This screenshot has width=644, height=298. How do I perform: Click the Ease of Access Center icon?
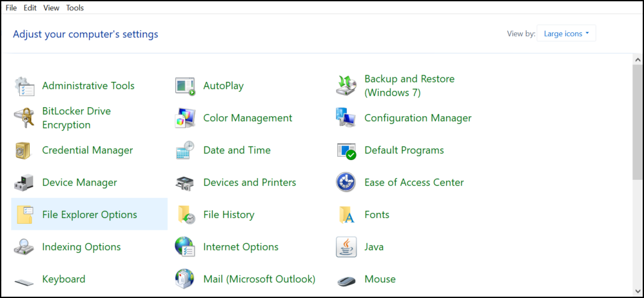346,183
